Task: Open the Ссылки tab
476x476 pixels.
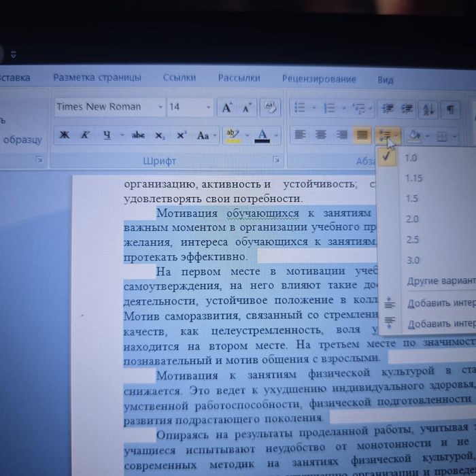Action: [x=180, y=78]
